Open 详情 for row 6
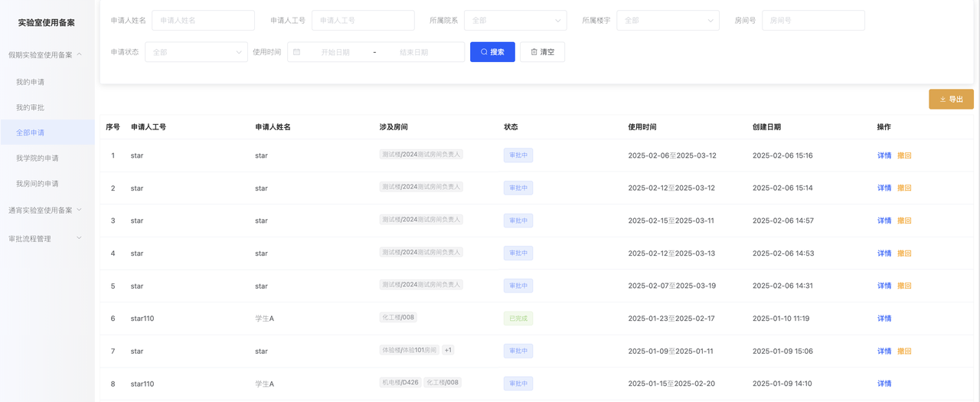 (884, 319)
